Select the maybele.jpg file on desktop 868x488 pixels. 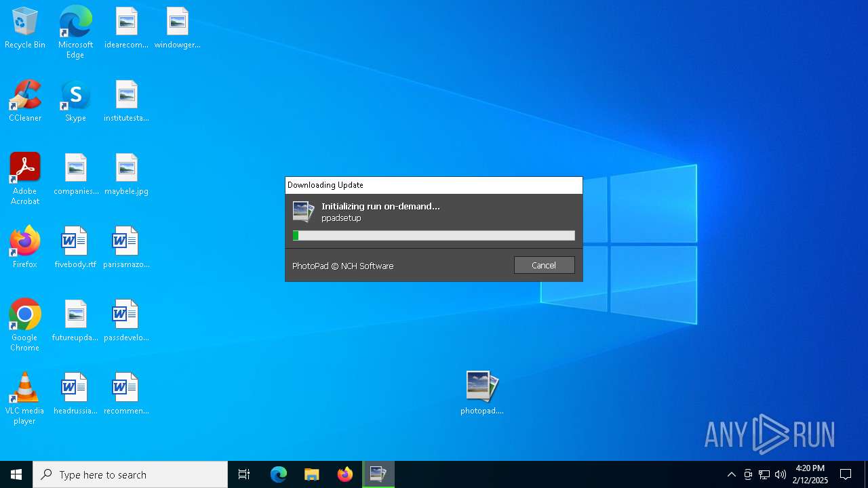pyautogui.click(x=126, y=175)
